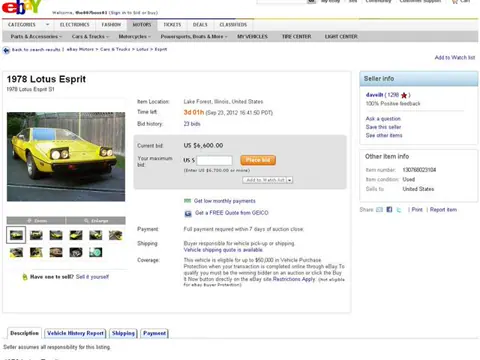Click the Add to Watch list link at top right
The image size is (480, 360).
pos(455,58)
